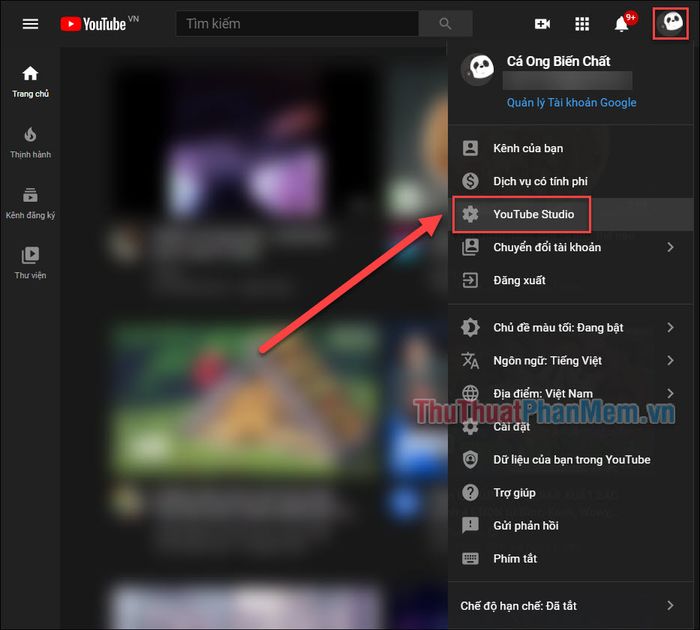Expand Ngôn ngữ submenu chevron
The image size is (700, 630).
coord(670,360)
